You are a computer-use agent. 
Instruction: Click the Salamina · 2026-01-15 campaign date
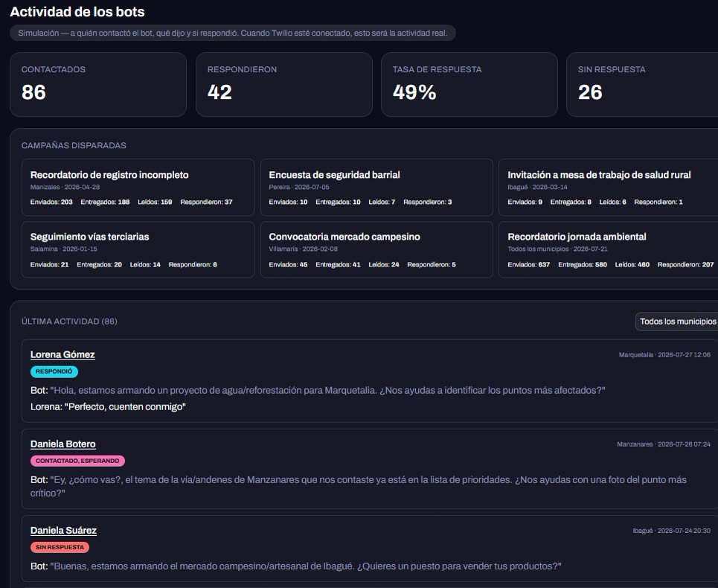[64, 249]
